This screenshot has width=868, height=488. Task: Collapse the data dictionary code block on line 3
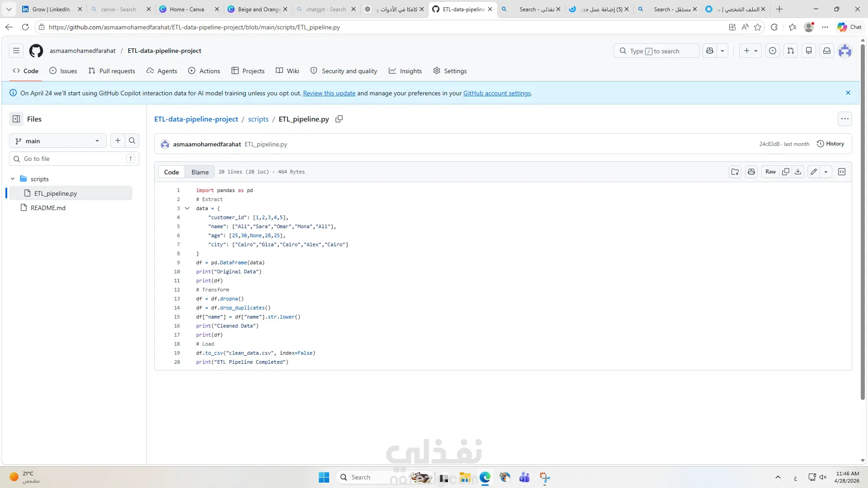[x=187, y=208]
